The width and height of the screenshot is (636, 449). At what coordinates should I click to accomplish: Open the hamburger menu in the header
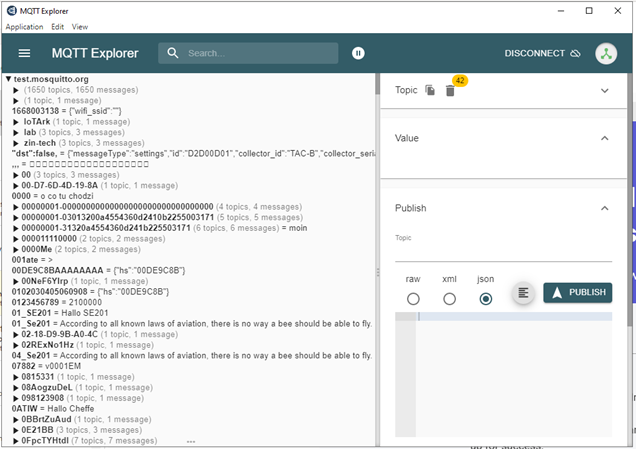(x=24, y=53)
